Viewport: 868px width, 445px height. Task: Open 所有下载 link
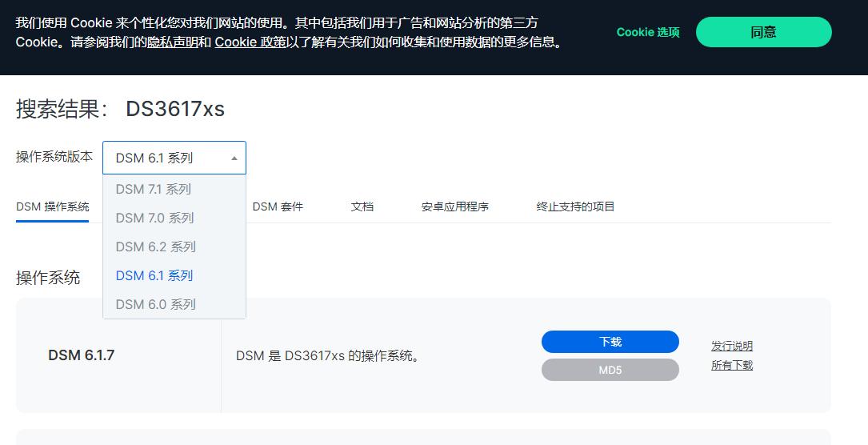[x=732, y=365]
